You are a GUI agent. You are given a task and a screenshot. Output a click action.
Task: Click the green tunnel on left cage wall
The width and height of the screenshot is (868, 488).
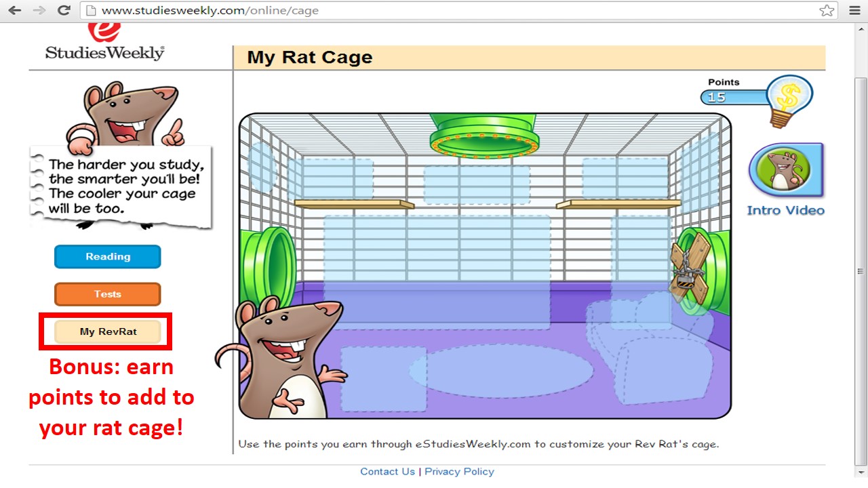[270, 269]
